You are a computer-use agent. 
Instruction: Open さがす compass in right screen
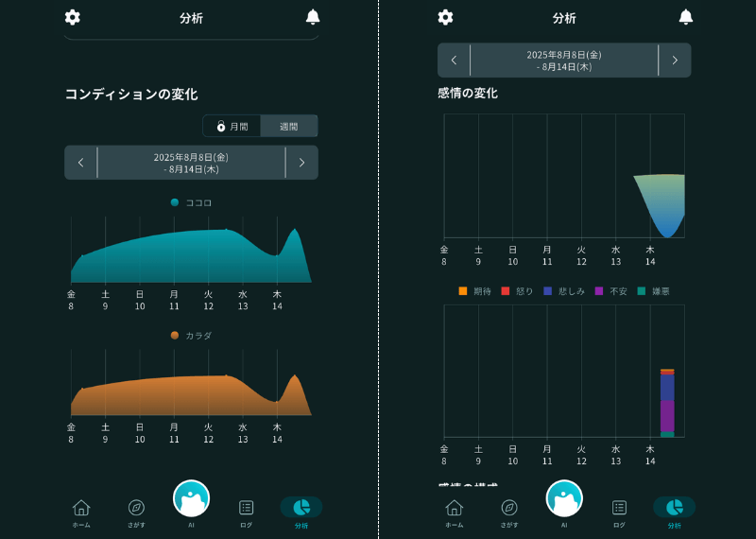509,513
